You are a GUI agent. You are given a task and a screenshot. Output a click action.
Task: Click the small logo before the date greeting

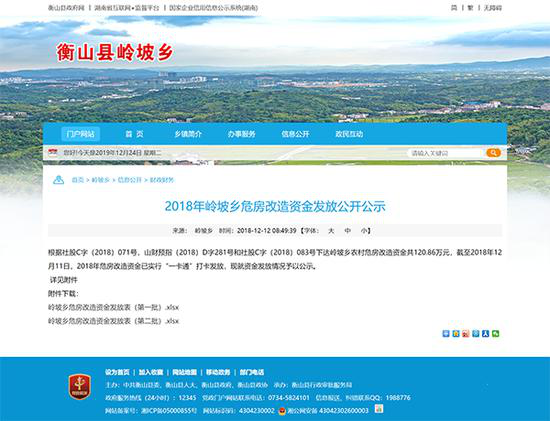tap(53, 152)
